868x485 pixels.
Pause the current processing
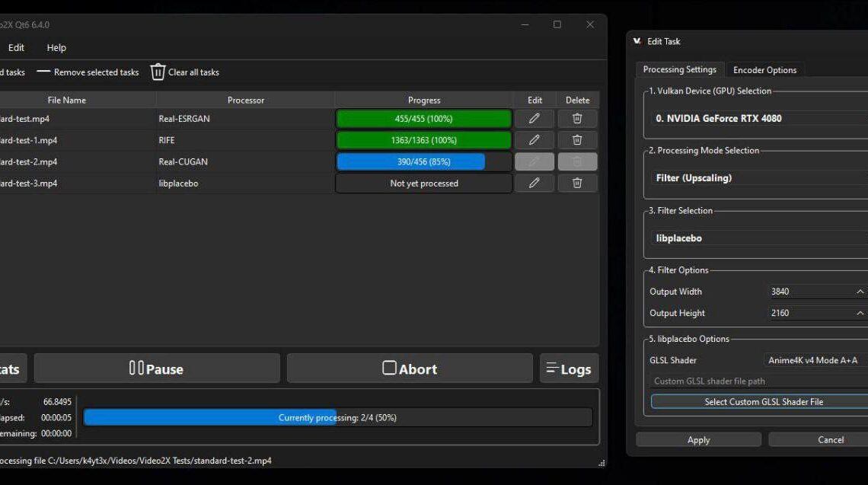(157, 369)
